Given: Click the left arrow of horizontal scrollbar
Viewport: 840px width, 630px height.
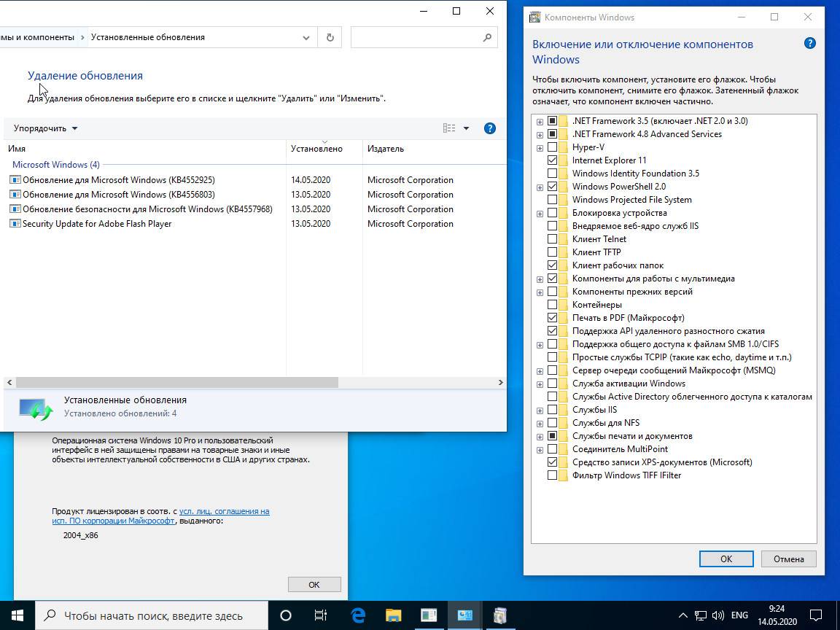Looking at the screenshot, I should pos(9,383).
